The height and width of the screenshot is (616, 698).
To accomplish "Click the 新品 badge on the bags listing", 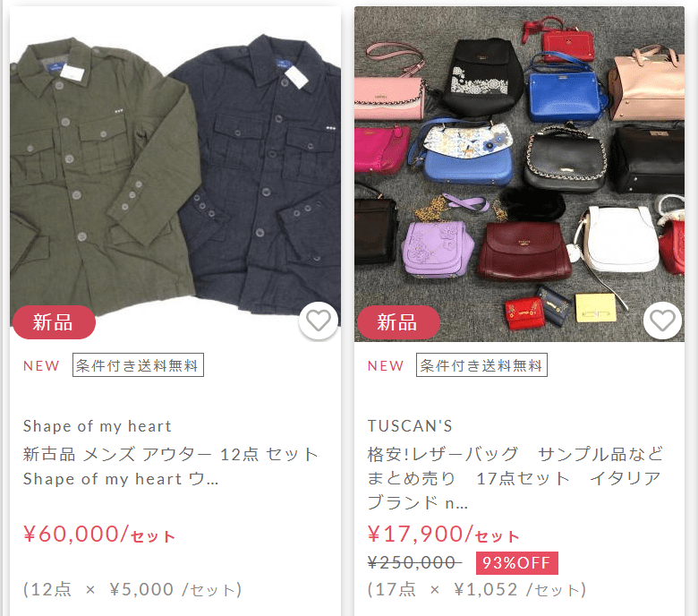I will pyautogui.click(x=398, y=322).
